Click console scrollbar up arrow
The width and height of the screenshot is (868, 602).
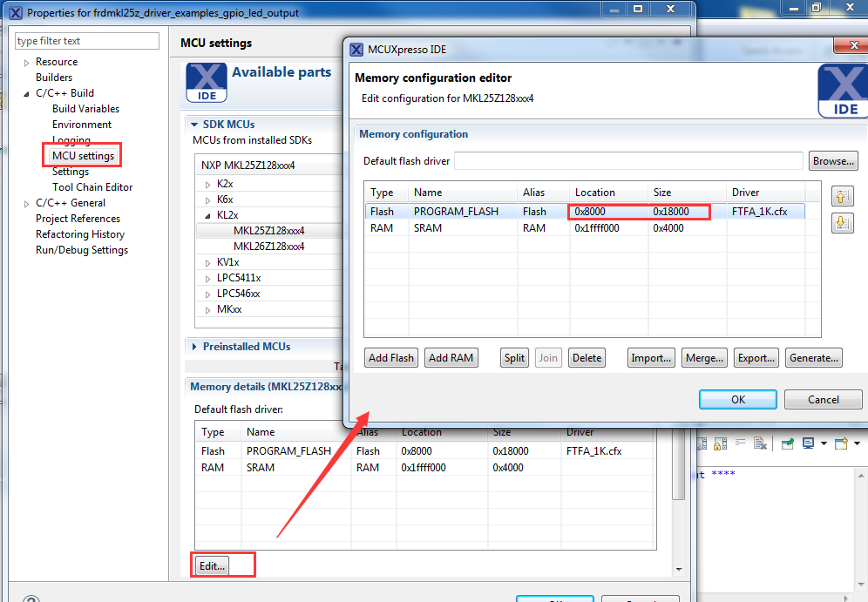861,476
